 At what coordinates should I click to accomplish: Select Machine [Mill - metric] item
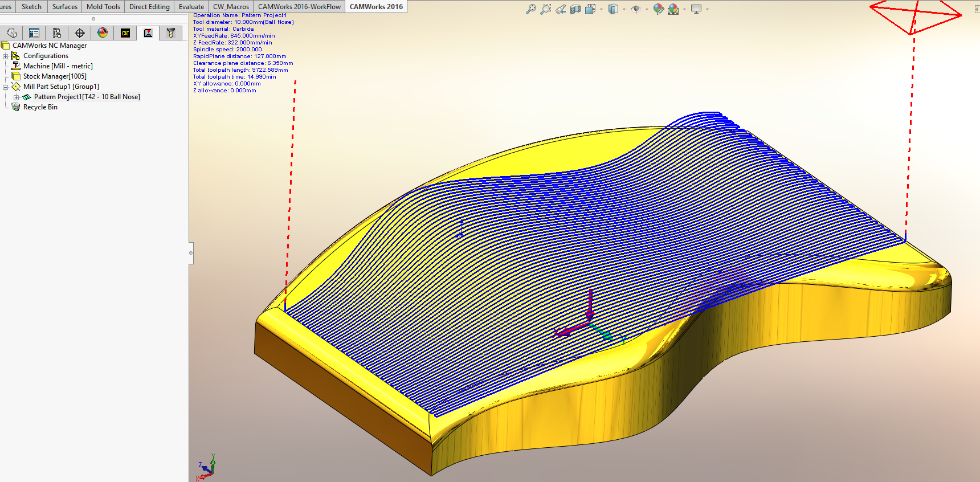click(58, 66)
